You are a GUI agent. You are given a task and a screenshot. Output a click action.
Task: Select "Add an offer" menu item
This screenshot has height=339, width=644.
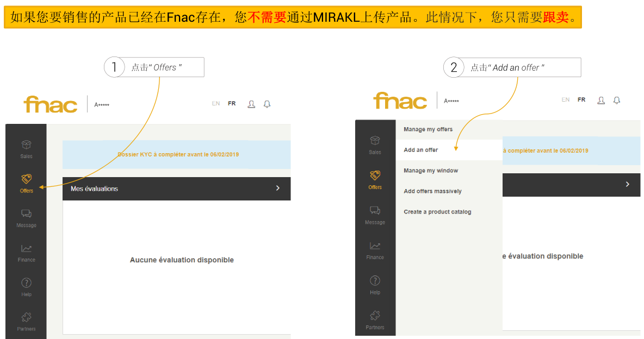[421, 150]
